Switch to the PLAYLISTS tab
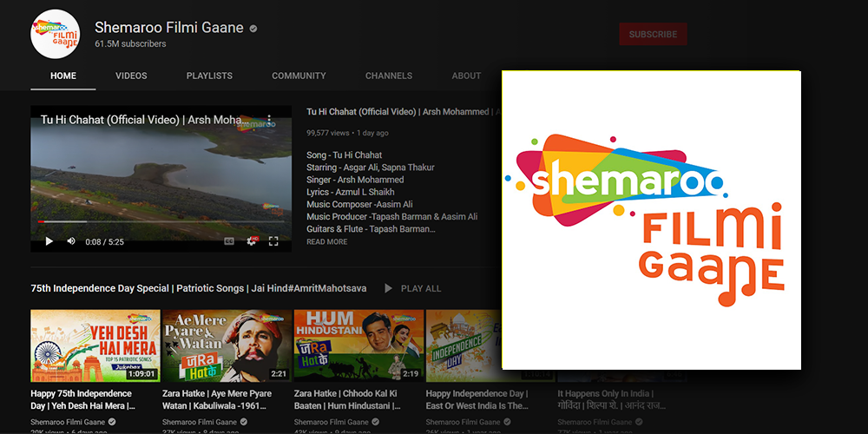This screenshot has height=434, width=868. (x=209, y=76)
